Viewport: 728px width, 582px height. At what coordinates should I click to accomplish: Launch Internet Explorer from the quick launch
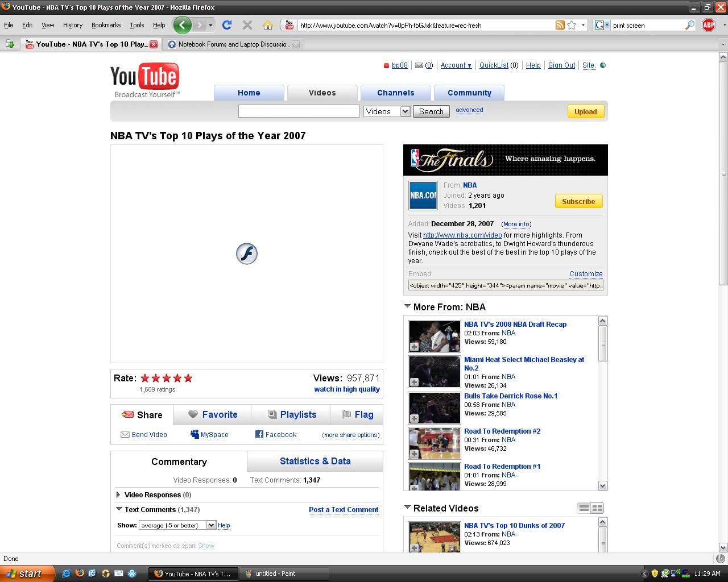(x=66, y=573)
